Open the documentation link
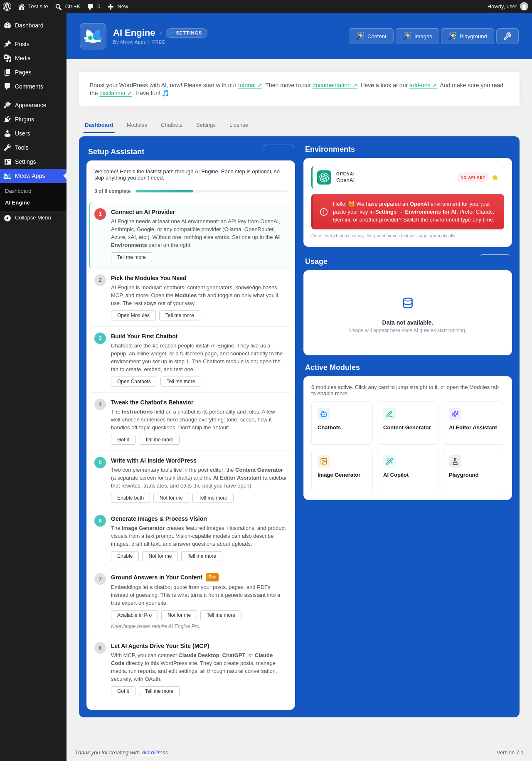Viewport: 532px width, 761px height. pyautogui.click(x=335, y=85)
